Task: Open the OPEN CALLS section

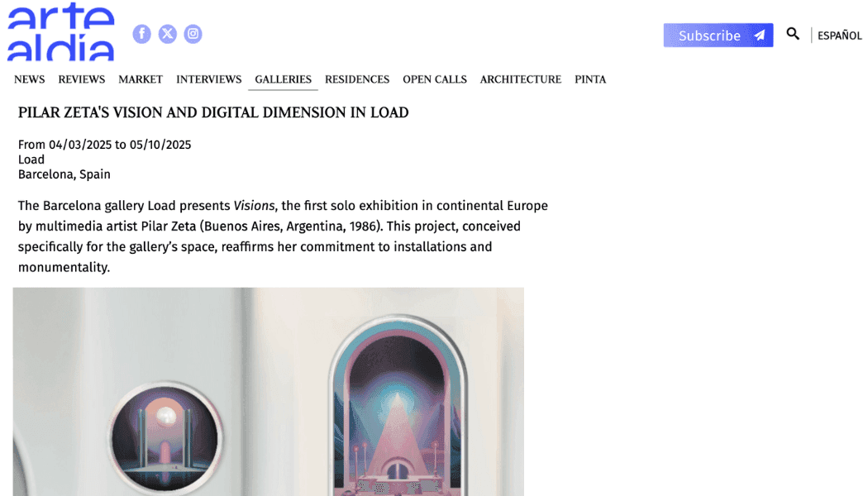Action: [435, 79]
